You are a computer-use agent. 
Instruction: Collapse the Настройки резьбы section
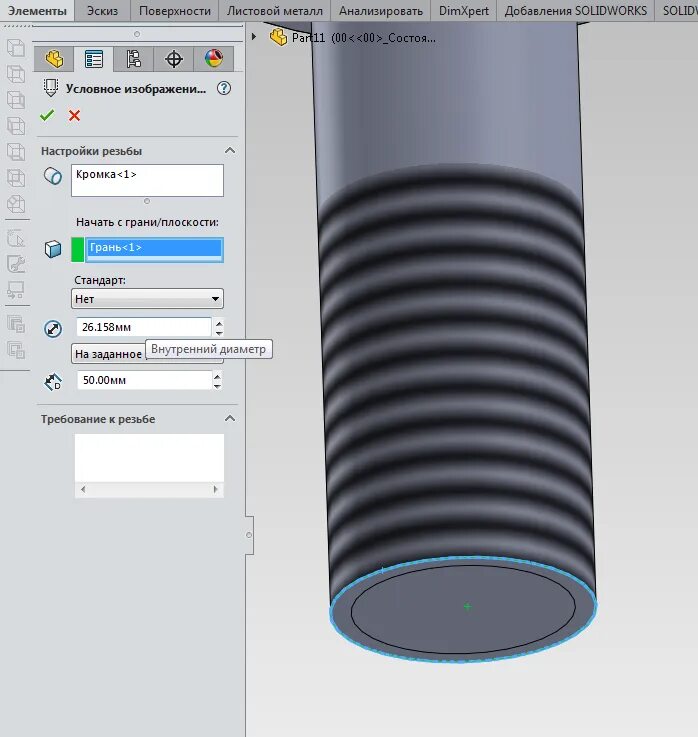tap(230, 150)
